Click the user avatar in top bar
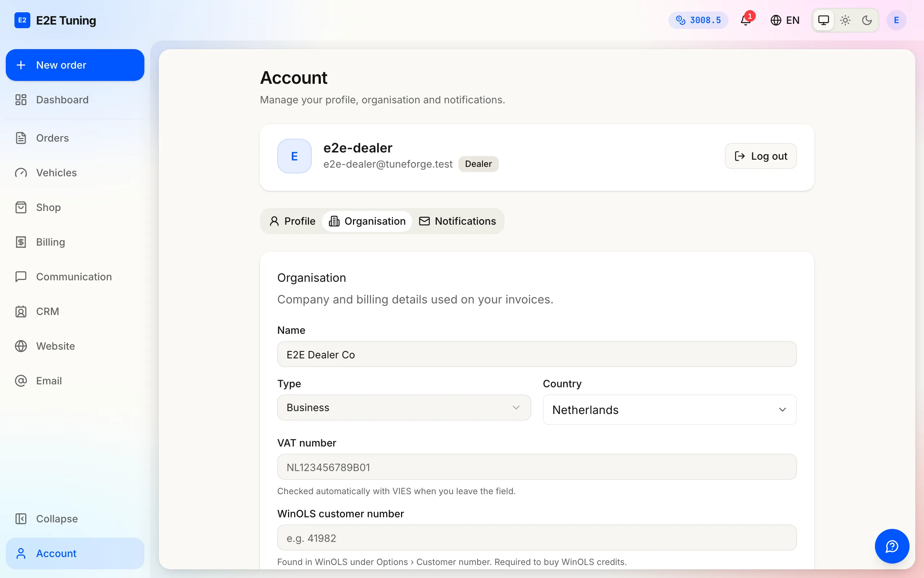This screenshot has height=578, width=924. point(896,20)
